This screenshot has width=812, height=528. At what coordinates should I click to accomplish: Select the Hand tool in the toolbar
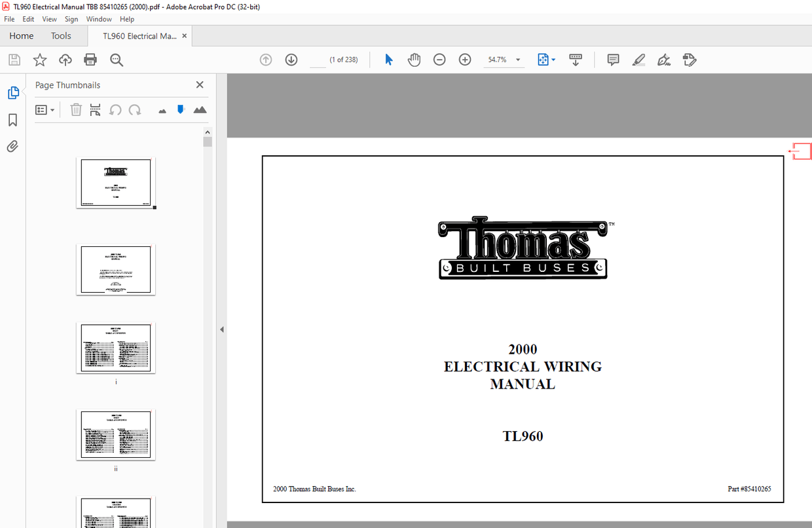[414, 60]
